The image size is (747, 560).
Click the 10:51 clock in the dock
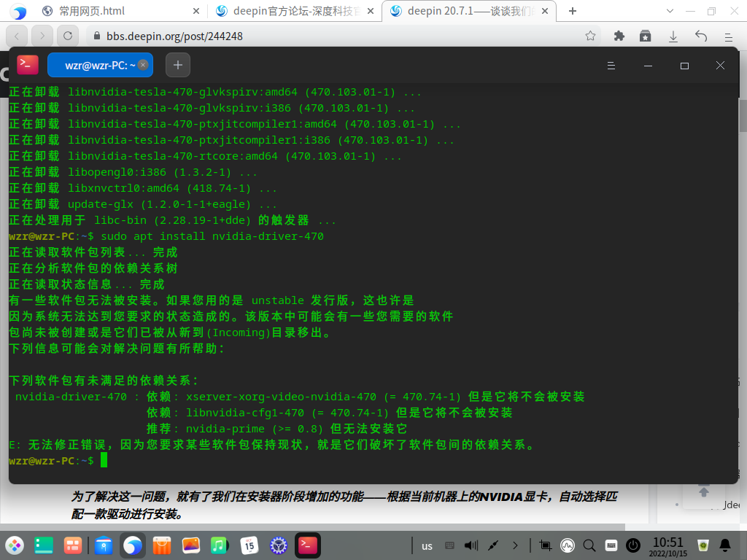pyautogui.click(x=668, y=546)
